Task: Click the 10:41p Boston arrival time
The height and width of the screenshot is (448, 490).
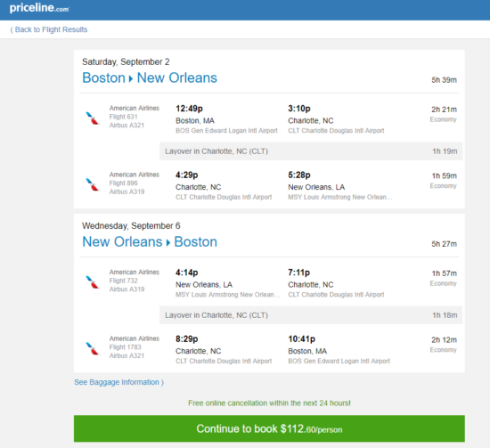Action: [x=301, y=339]
